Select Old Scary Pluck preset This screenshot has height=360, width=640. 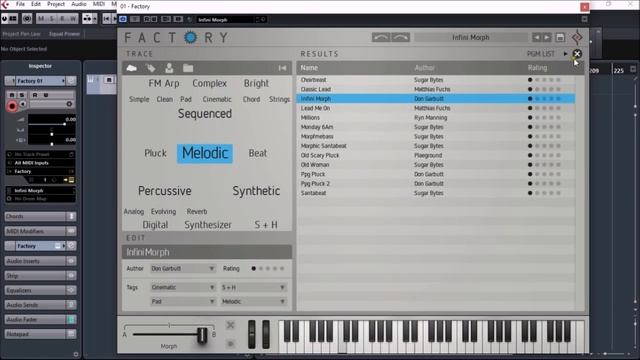click(x=436, y=156)
